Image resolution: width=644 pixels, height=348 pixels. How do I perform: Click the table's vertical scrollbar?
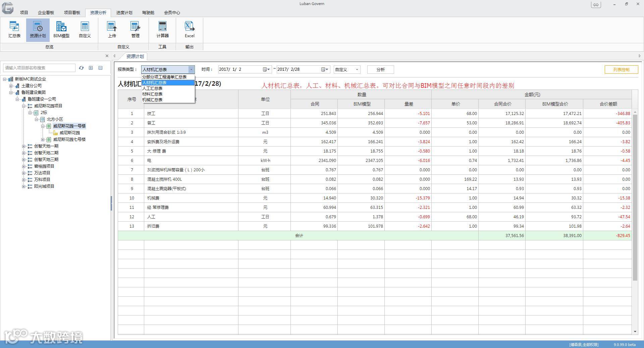coord(635,197)
